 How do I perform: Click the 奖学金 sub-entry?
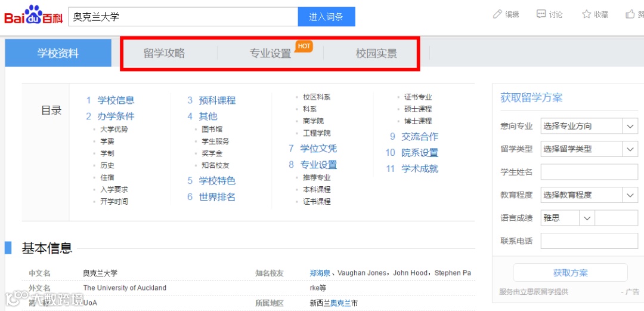pyautogui.click(x=212, y=153)
